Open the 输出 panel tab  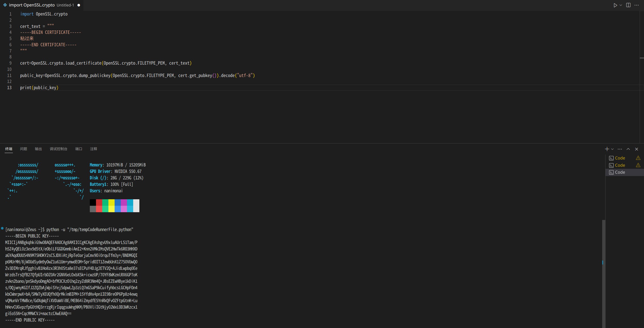tap(38, 149)
